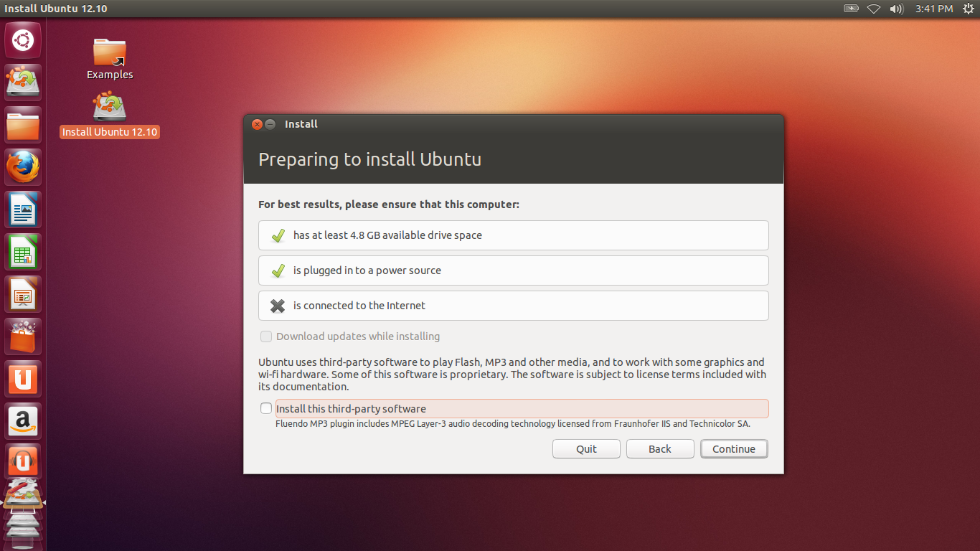Click the green check beside power source
The image size is (980, 551).
coord(278,270)
